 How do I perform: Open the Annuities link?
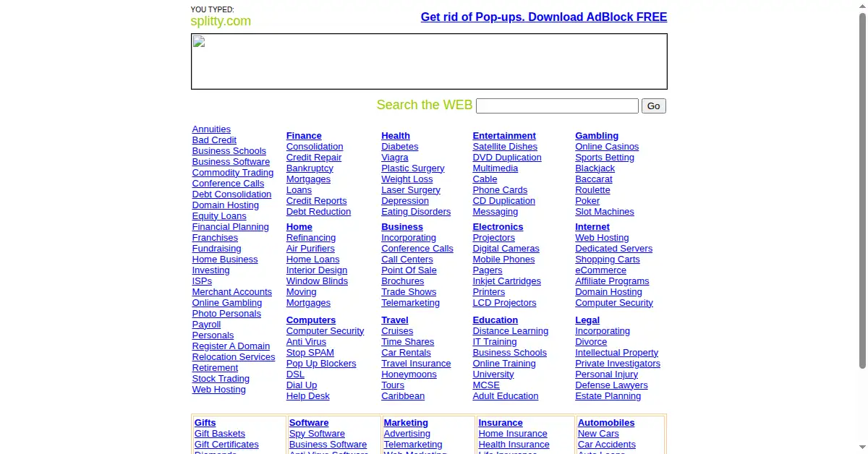pos(211,129)
